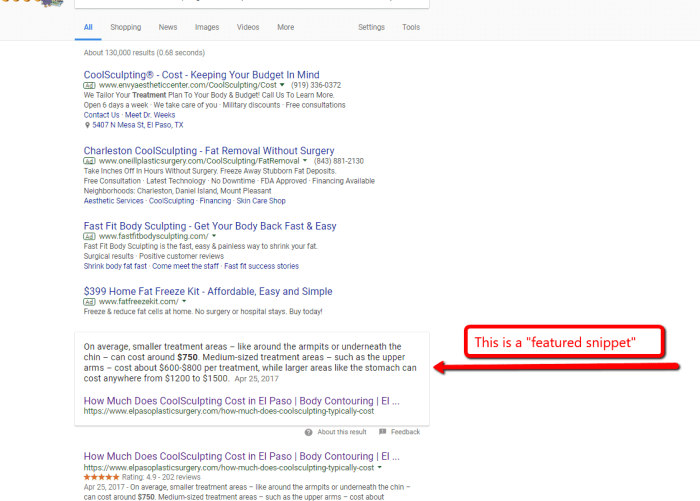Screen dimensions: 700x501
Task: Switch to Images results
Action: click(207, 27)
